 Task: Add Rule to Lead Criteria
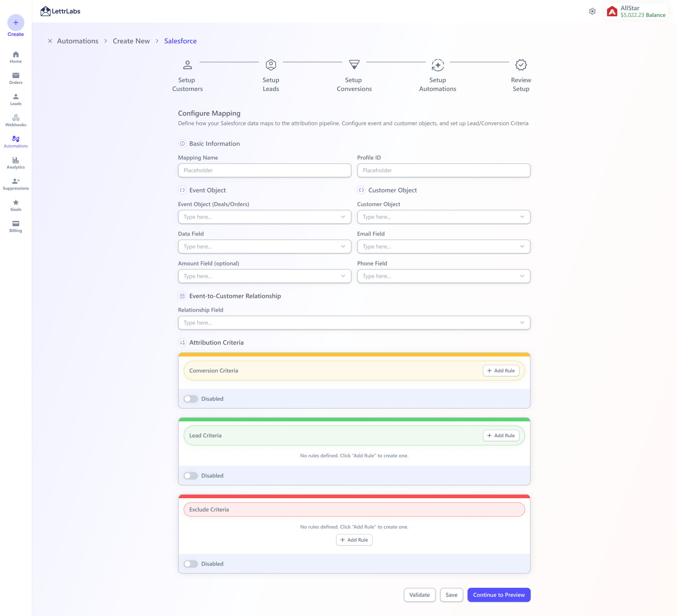click(501, 435)
